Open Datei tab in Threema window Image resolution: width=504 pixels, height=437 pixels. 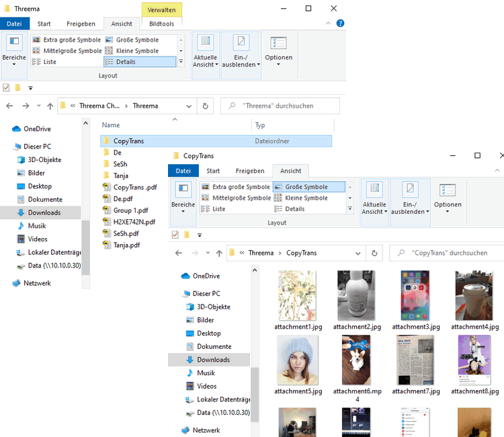tap(15, 24)
